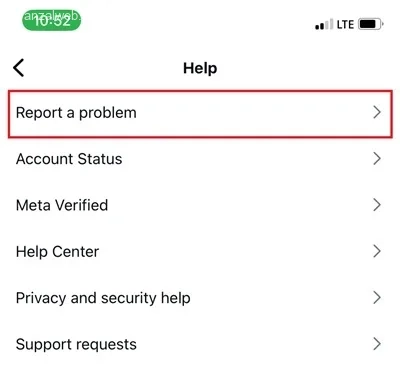Tap the Help page title

coord(200,68)
